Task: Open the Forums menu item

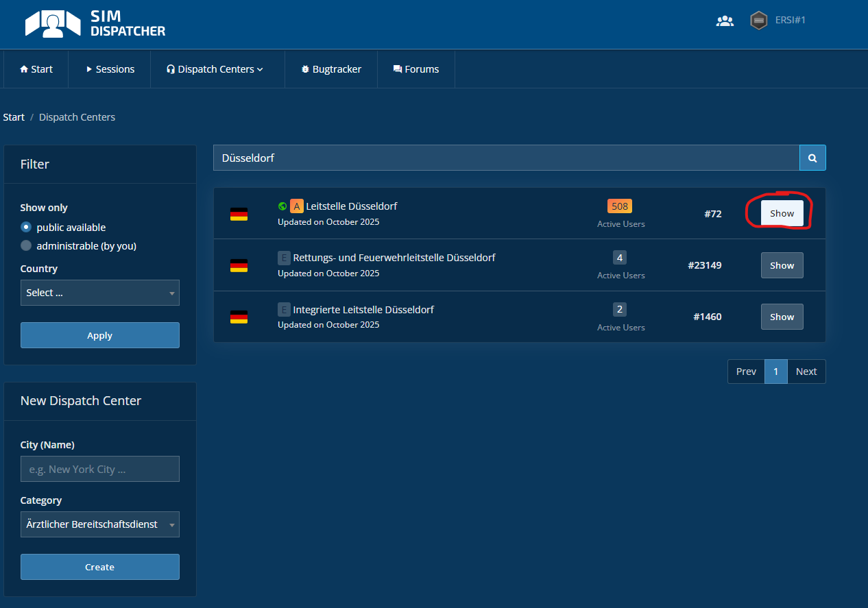Action: (x=416, y=69)
